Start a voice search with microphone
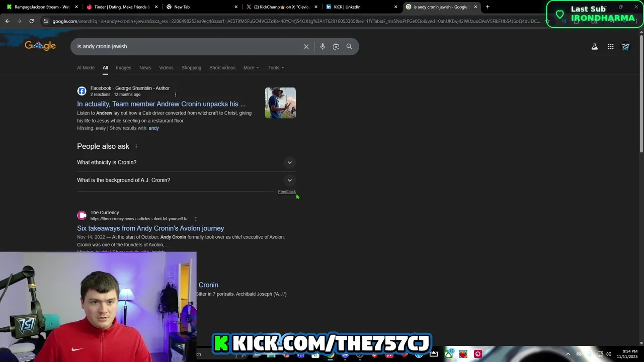 click(323, 46)
